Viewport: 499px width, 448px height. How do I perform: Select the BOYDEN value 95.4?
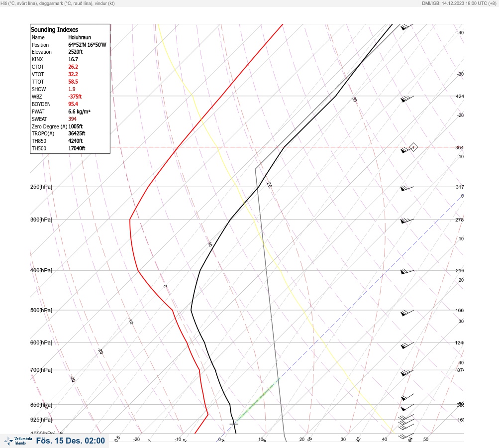click(73, 104)
